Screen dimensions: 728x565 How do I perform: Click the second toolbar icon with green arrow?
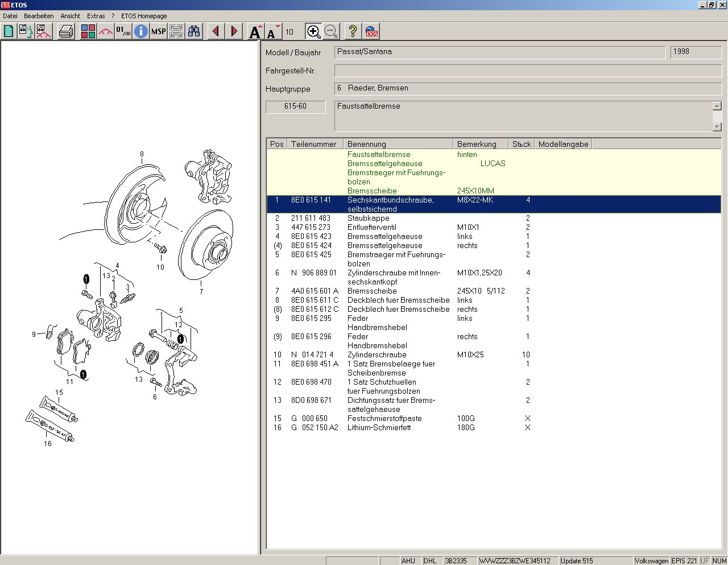coord(26,31)
